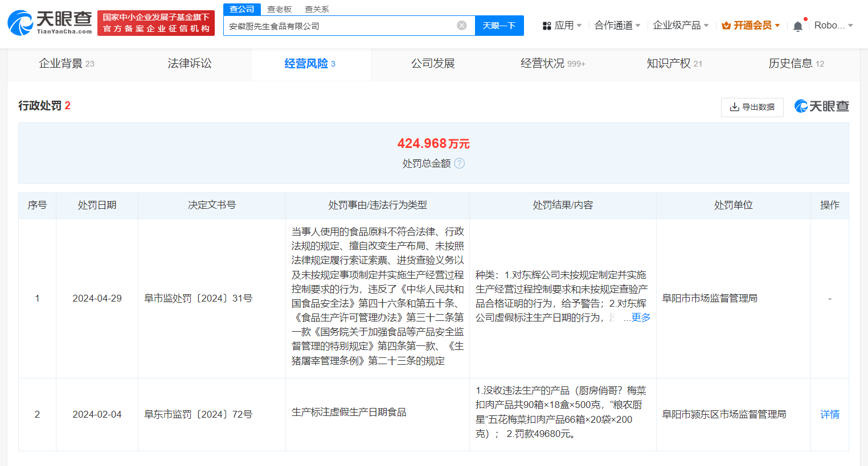Screen dimensions: 868x466
Task: Click the 更多 link in the first penalty row
Action: [641, 317]
